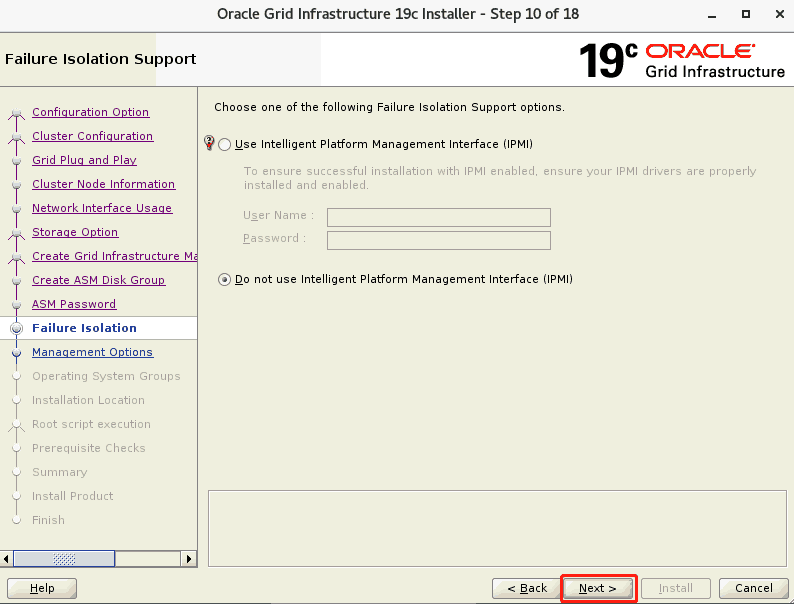Click the Storage Option step node icon
Image resolution: width=794 pixels, height=604 pixels.
coord(17,232)
